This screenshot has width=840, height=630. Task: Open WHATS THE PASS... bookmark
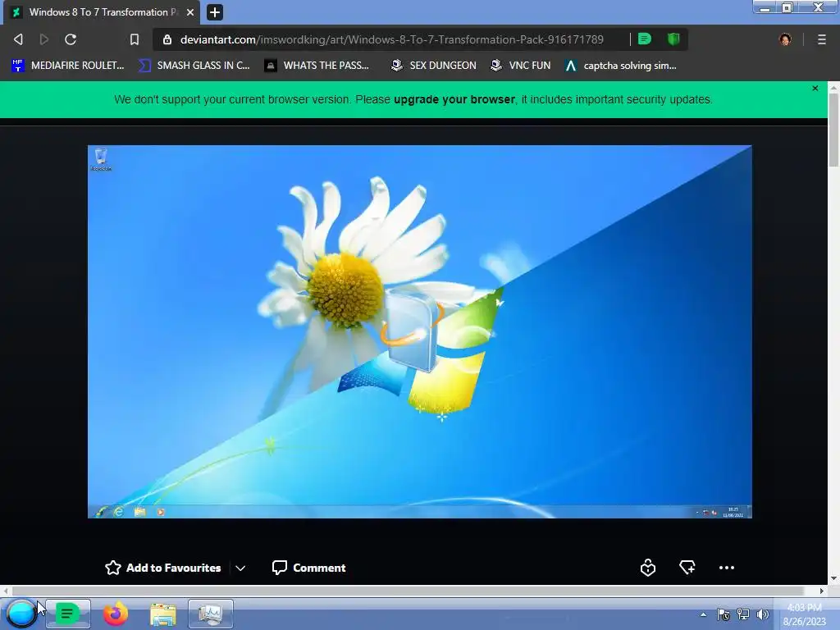point(317,66)
